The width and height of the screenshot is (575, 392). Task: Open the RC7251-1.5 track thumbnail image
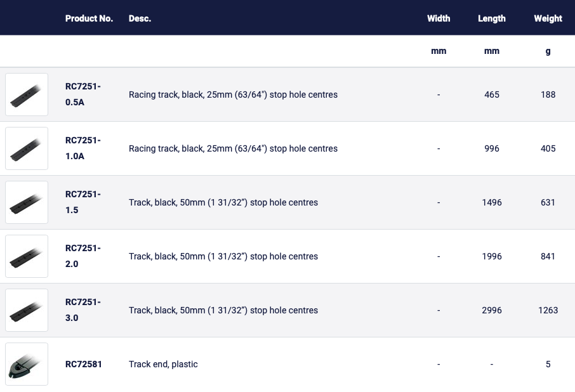tap(27, 202)
